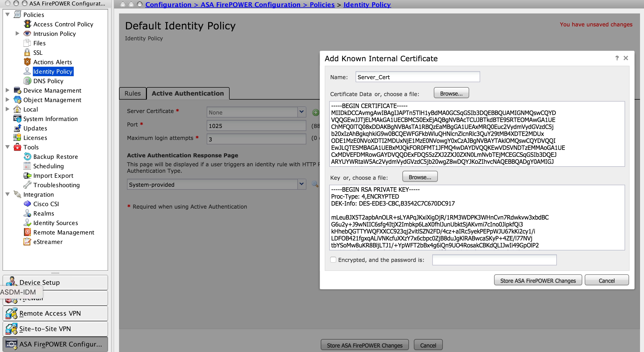Open the Device Setup pane
The image size is (644, 352).
pyautogui.click(x=55, y=282)
